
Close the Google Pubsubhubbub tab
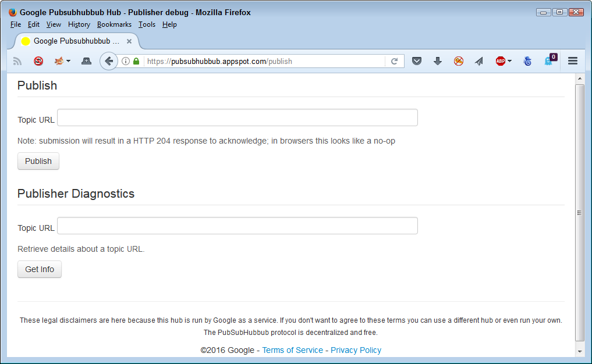click(129, 41)
